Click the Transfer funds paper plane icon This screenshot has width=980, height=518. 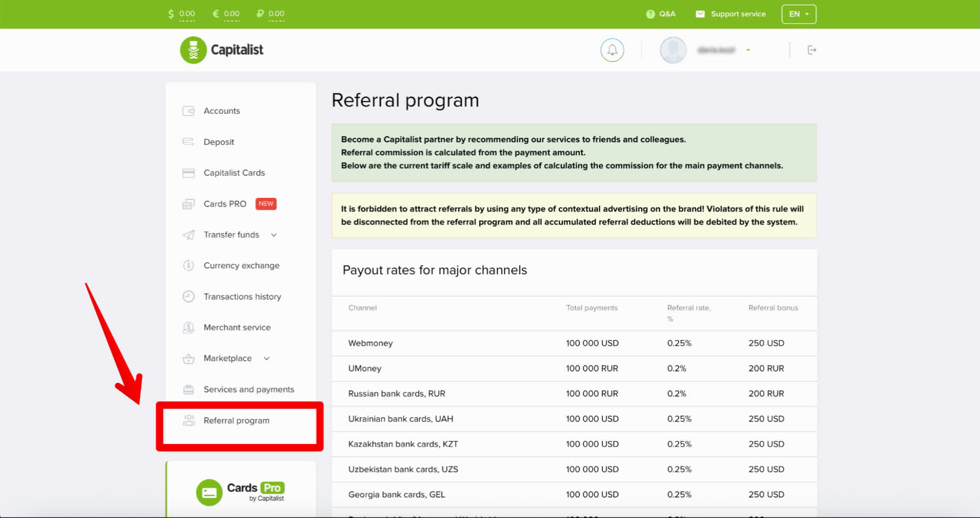[189, 235]
